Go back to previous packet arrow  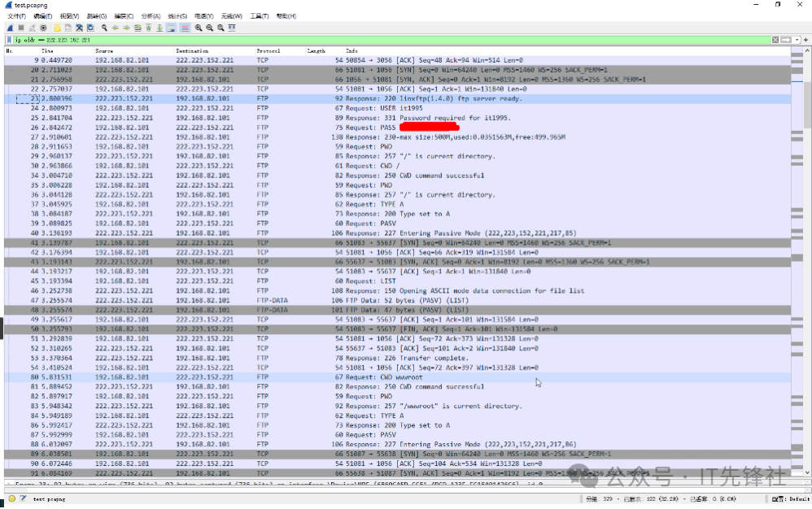(x=116, y=28)
